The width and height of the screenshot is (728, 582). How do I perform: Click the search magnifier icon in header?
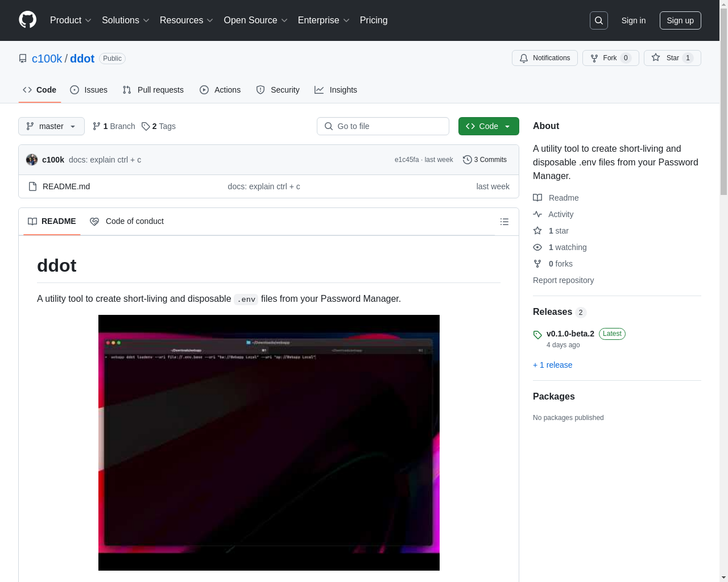click(599, 20)
